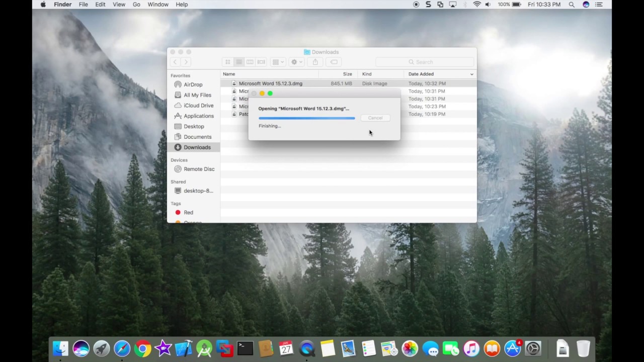This screenshot has height=362, width=644.
Task: Open Photos from the dock
Action: 410,348
